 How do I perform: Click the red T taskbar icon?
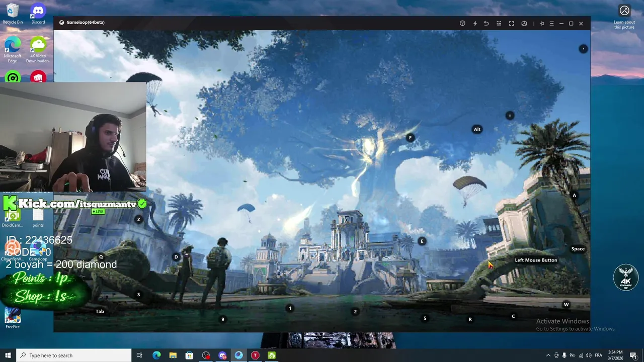pyautogui.click(x=255, y=355)
